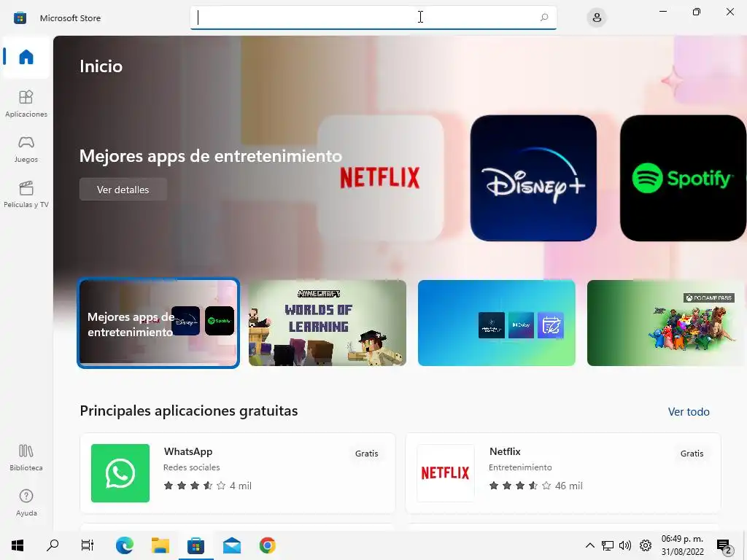The height and width of the screenshot is (560, 747).
Task: Open the Inicio home tab
Action: click(x=26, y=57)
